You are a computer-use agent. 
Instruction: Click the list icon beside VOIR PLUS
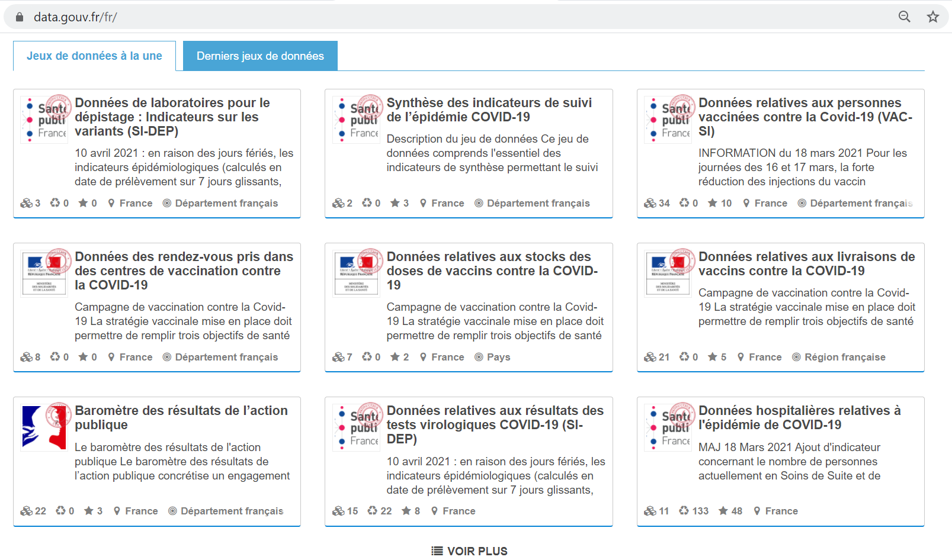[437, 551]
